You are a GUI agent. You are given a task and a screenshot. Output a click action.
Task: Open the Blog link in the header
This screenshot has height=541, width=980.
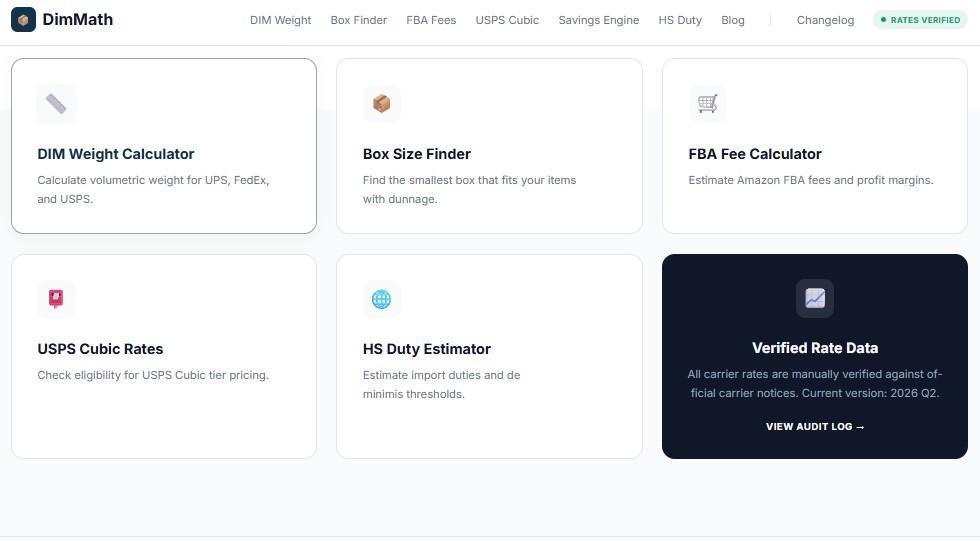click(x=732, y=20)
